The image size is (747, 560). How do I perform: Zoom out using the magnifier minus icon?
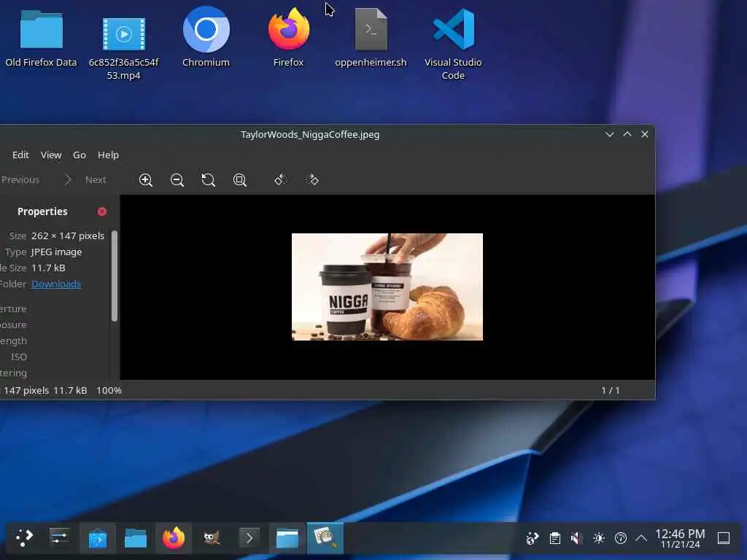177,180
